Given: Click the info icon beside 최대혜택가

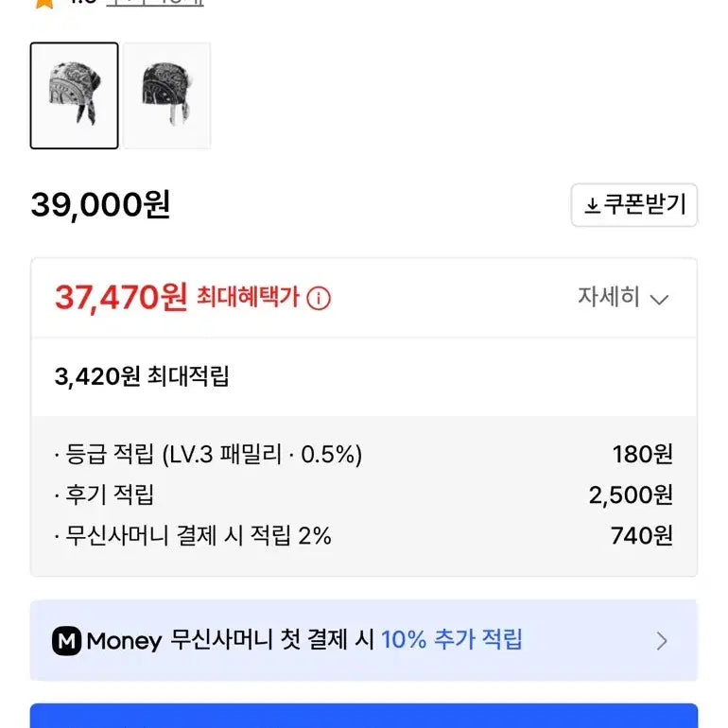Looking at the screenshot, I should pyautogui.click(x=319, y=299).
